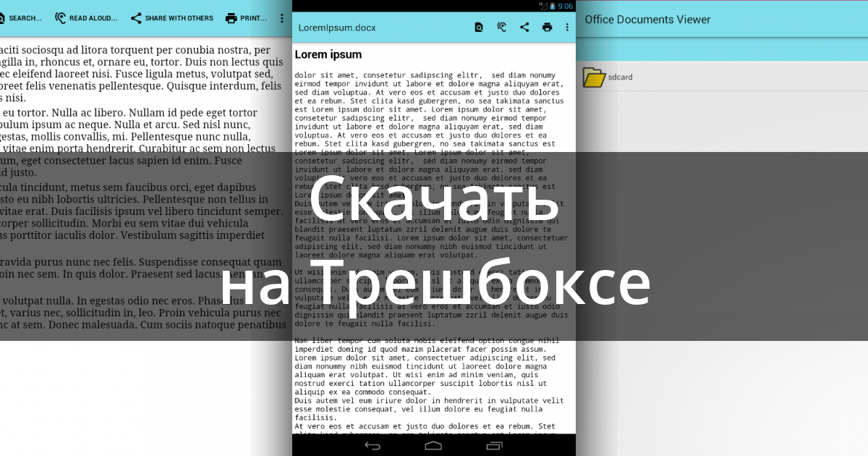
Task: Tap Android home navigation button
Action: (433, 444)
